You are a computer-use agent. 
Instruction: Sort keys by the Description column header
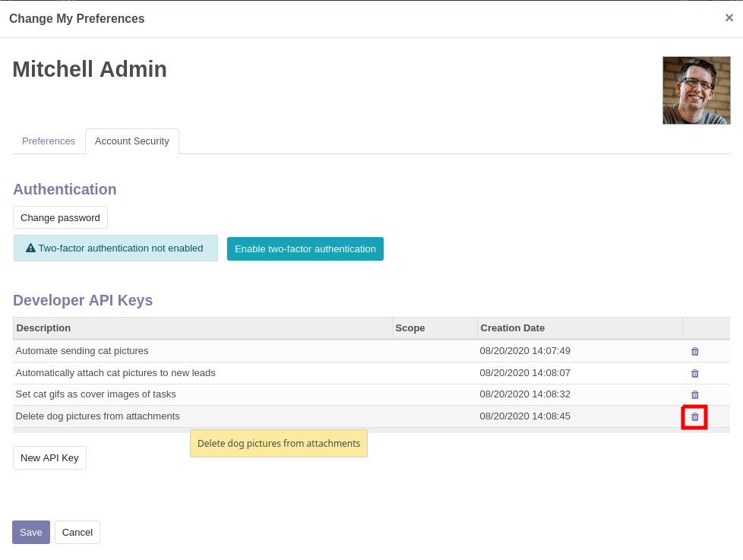(x=44, y=328)
